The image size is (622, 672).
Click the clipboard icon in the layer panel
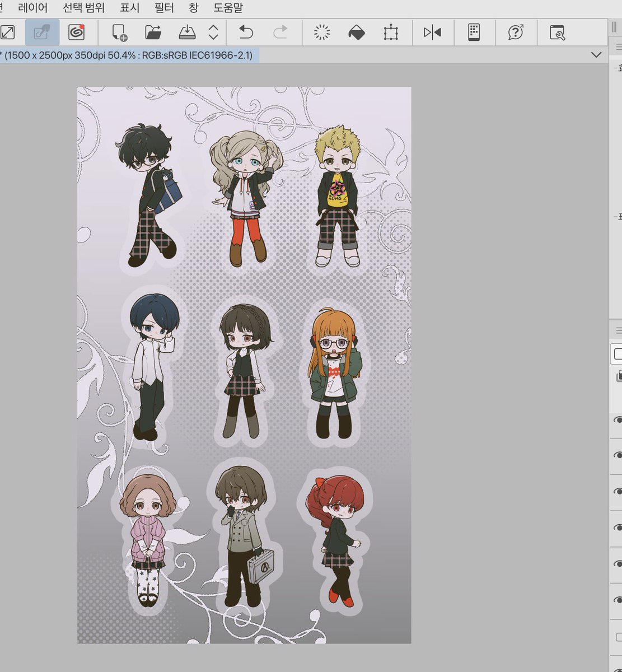point(619,376)
